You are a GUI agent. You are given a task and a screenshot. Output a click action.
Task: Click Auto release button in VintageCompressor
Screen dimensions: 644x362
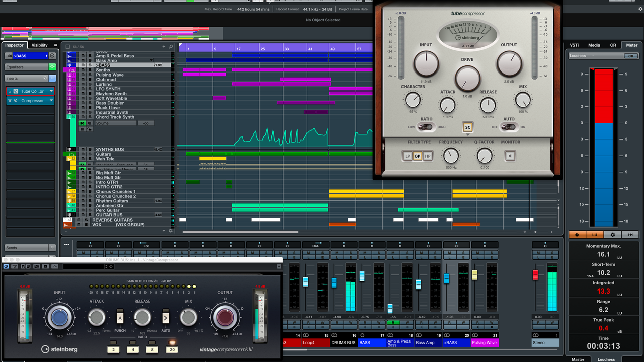click(x=166, y=318)
